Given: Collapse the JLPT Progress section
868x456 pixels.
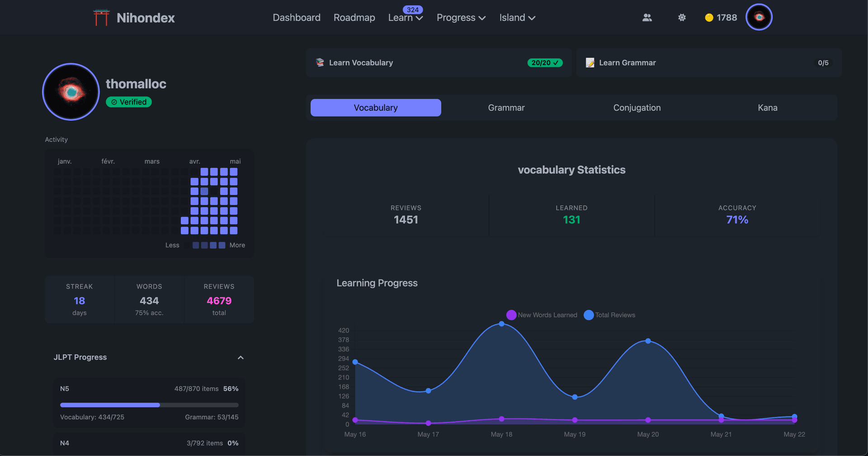Looking at the screenshot, I should point(241,357).
